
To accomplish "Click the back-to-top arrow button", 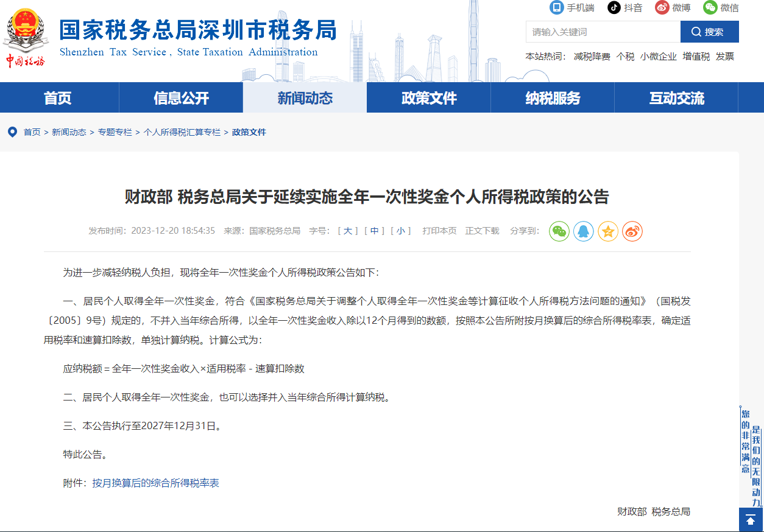I will tap(751, 520).
